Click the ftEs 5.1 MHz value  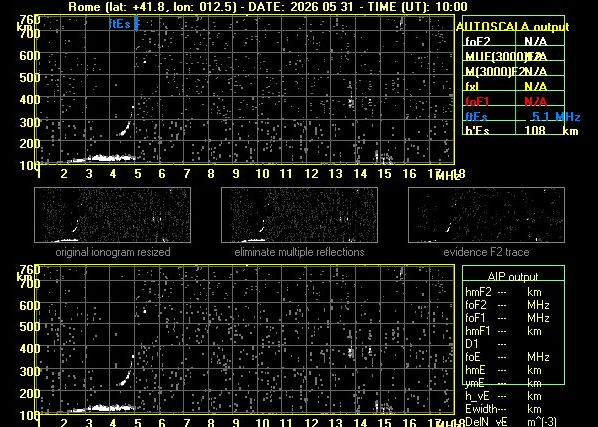click(x=556, y=116)
